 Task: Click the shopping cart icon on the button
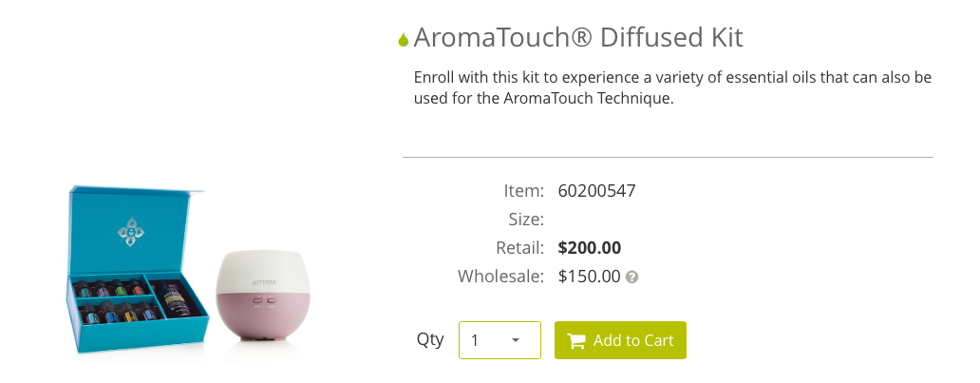[x=576, y=341]
